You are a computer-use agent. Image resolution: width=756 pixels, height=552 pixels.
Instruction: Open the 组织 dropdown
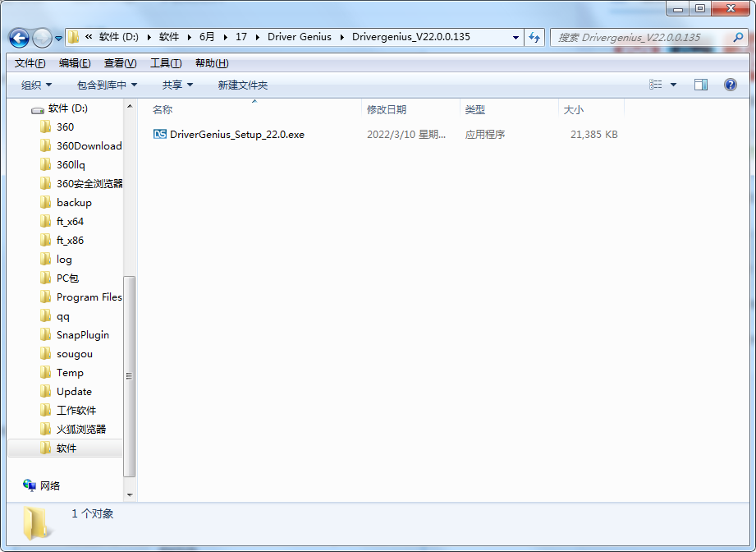coord(36,85)
